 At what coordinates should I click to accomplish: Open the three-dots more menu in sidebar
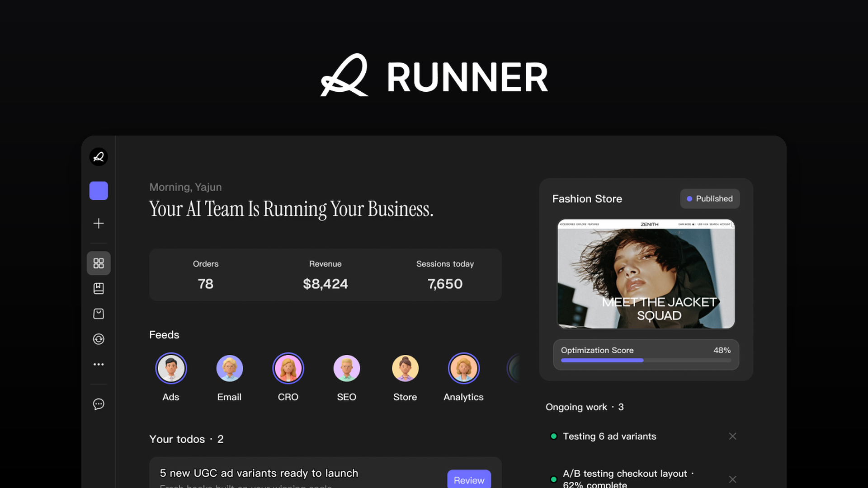coord(99,364)
